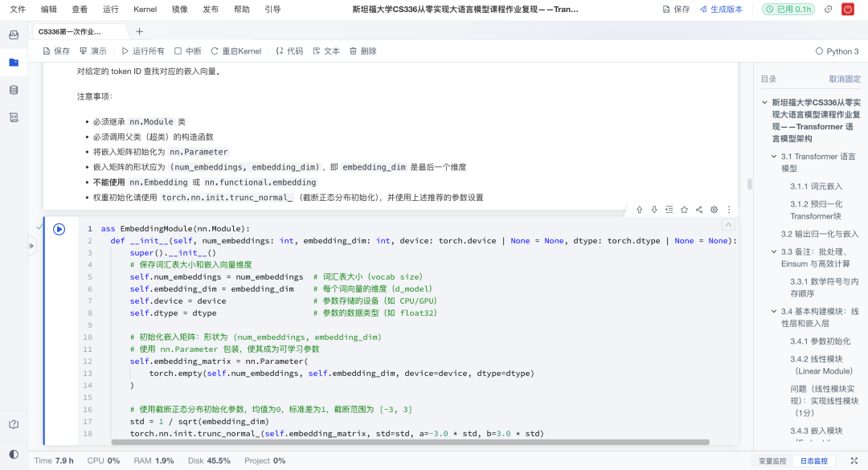Favorite the cell with star icon
Viewport: 868px width, 470px height.
[684, 210]
